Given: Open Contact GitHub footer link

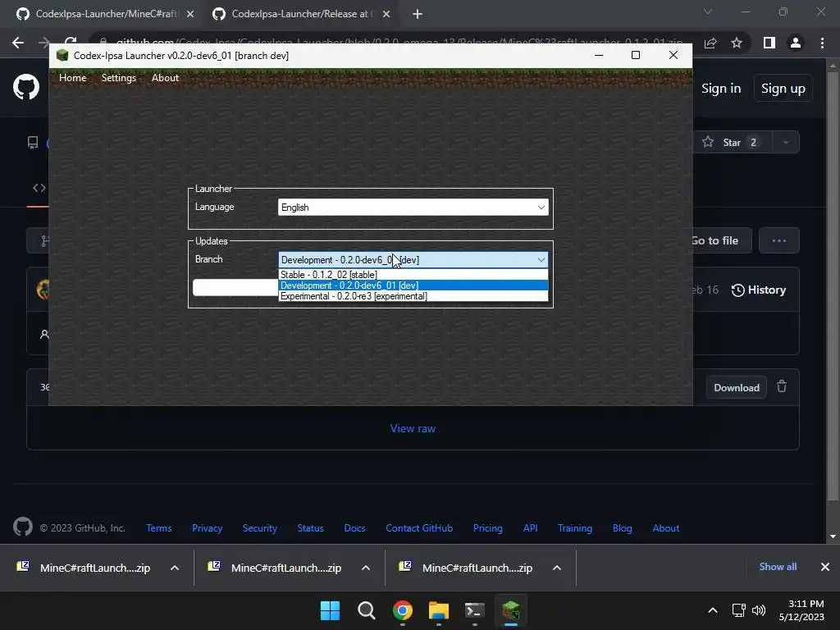Looking at the screenshot, I should tap(419, 528).
